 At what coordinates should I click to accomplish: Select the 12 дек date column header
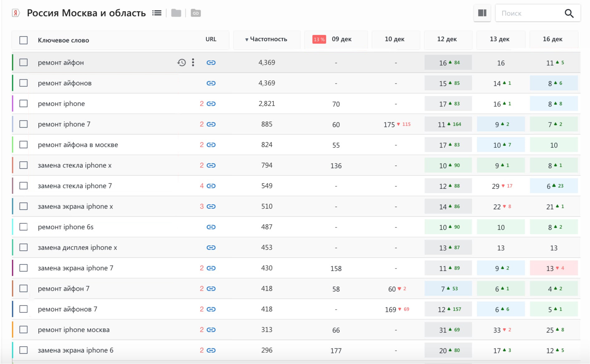447,39
